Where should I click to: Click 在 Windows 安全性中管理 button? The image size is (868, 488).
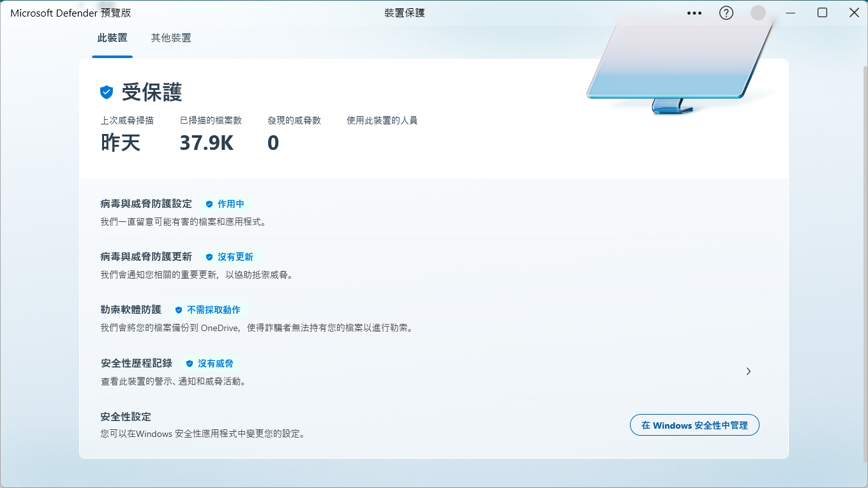coord(694,425)
